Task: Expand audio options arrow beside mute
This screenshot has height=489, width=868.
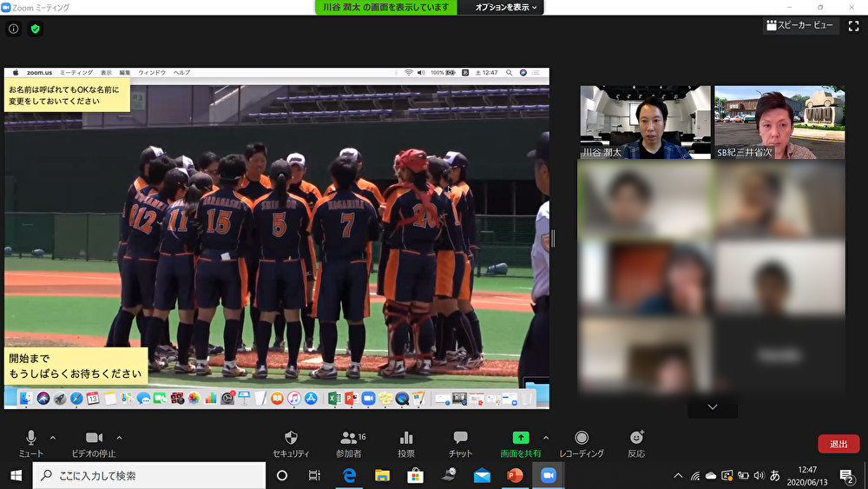Action: (53, 437)
